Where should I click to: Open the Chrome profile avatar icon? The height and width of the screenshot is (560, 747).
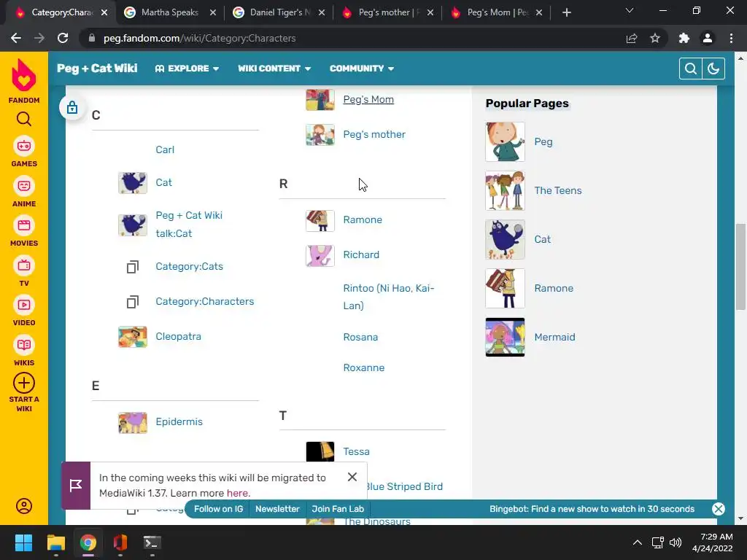click(x=708, y=38)
